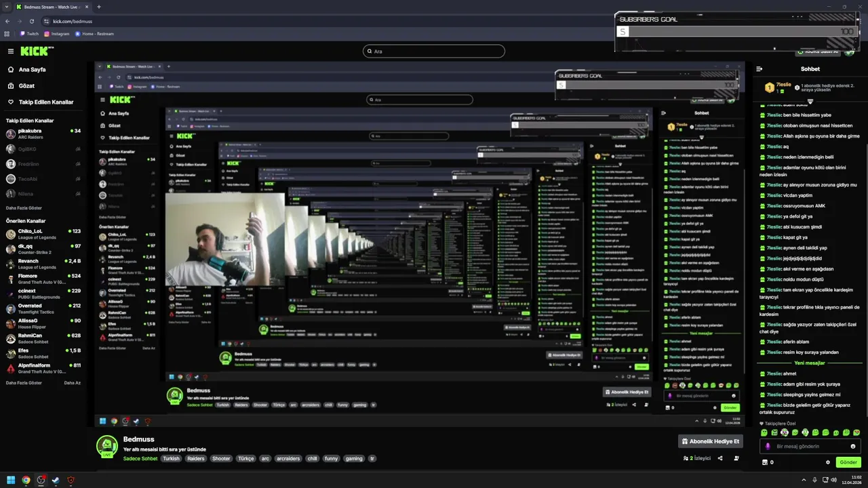Close the Bedmuss Stream tab
Viewport: 868px width, 488px height.
coord(85,7)
